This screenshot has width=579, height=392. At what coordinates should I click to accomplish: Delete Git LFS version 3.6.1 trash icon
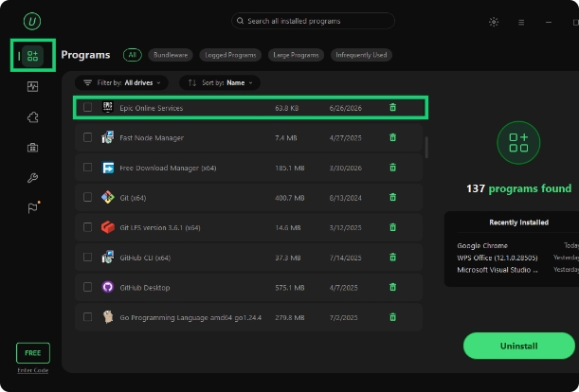point(392,227)
